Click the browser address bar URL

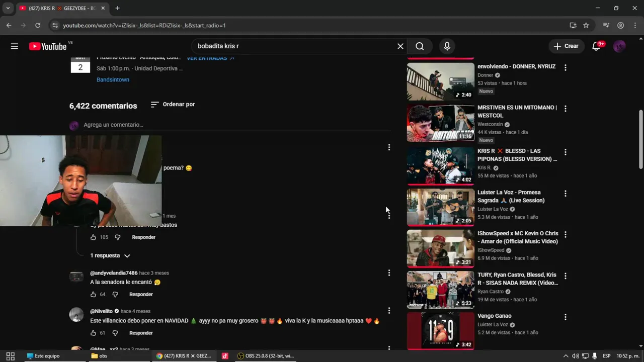(144, 25)
